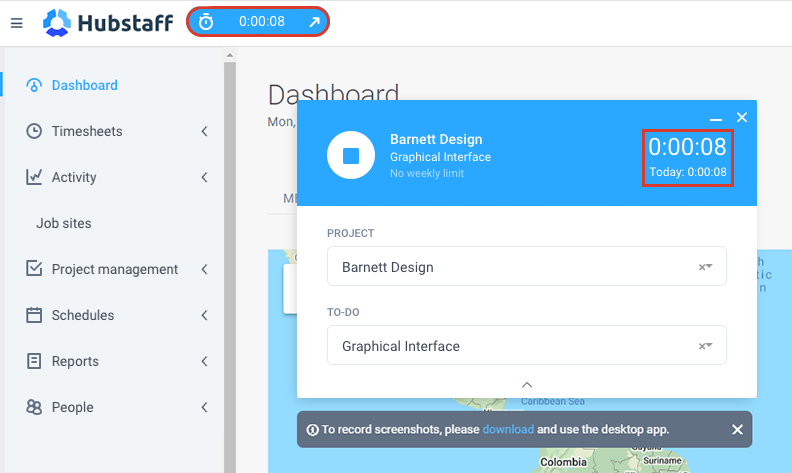The width and height of the screenshot is (792, 473).
Task: Expand the Schedules chevron
Action: coord(204,315)
